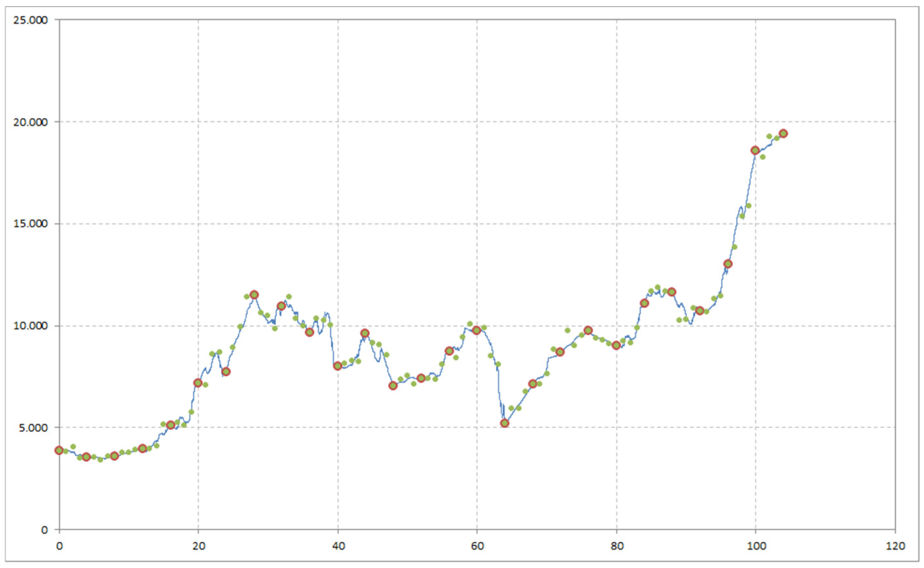Select the 15.000 y-axis tick label
Screen dimensions: 924x568
[x=30, y=224]
